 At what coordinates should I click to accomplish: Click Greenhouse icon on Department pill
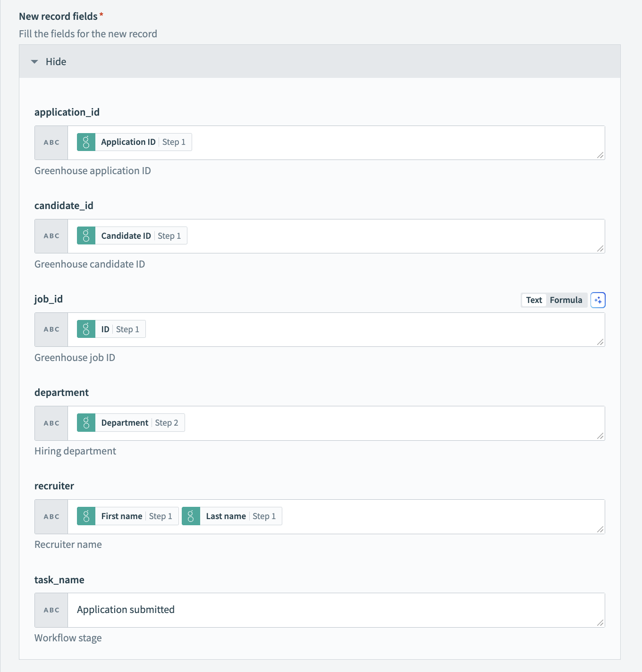pos(86,423)
